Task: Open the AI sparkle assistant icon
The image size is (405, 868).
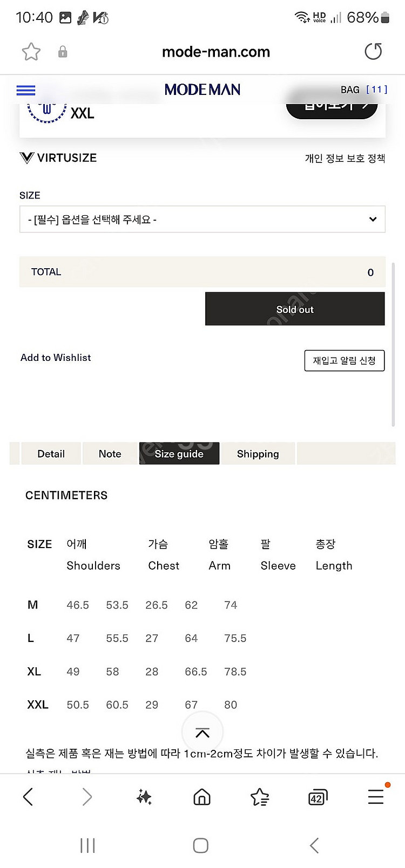Action: [x=144, y=796]
